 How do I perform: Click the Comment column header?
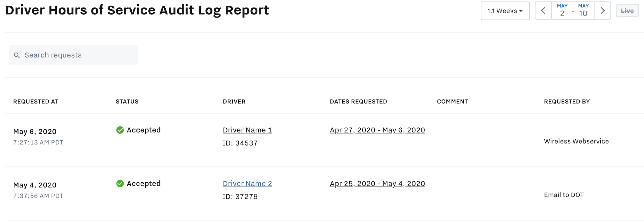point(452,102)
